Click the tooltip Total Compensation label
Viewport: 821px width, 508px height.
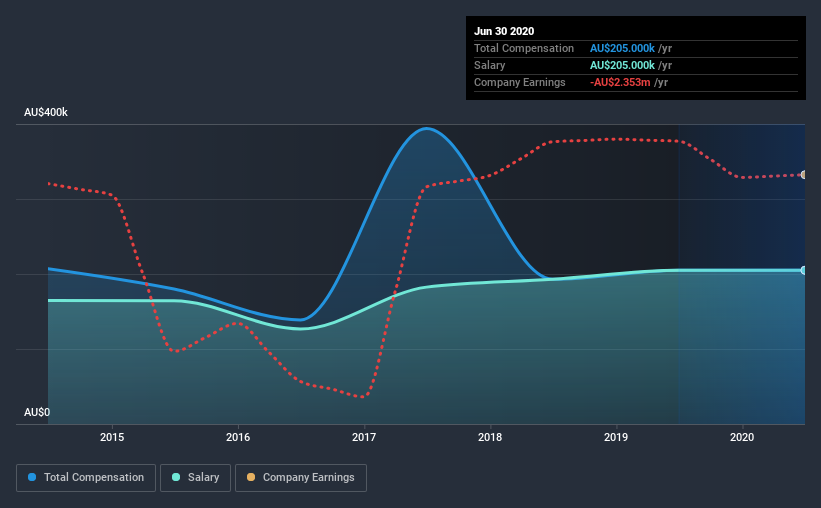[524, 48]
